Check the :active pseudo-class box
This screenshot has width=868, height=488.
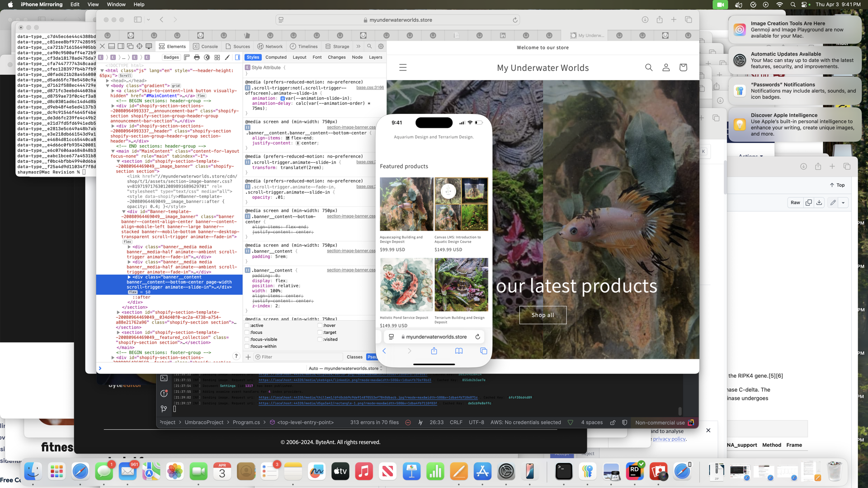tap(247, 325)
